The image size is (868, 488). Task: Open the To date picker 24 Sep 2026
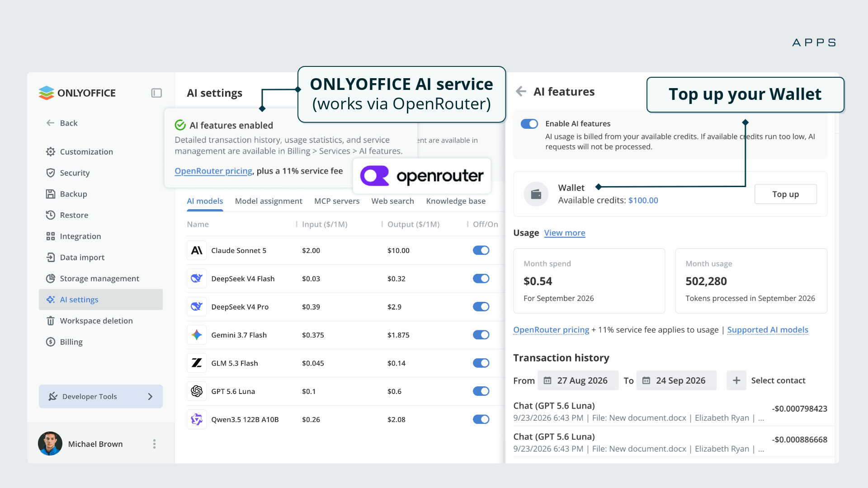676,380
